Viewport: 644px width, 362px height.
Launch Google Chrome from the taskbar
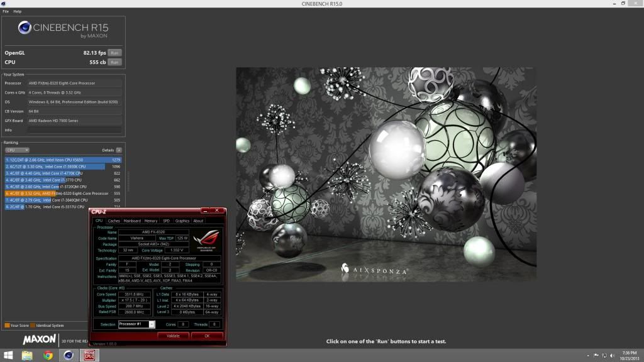click(x=48, y=355)
